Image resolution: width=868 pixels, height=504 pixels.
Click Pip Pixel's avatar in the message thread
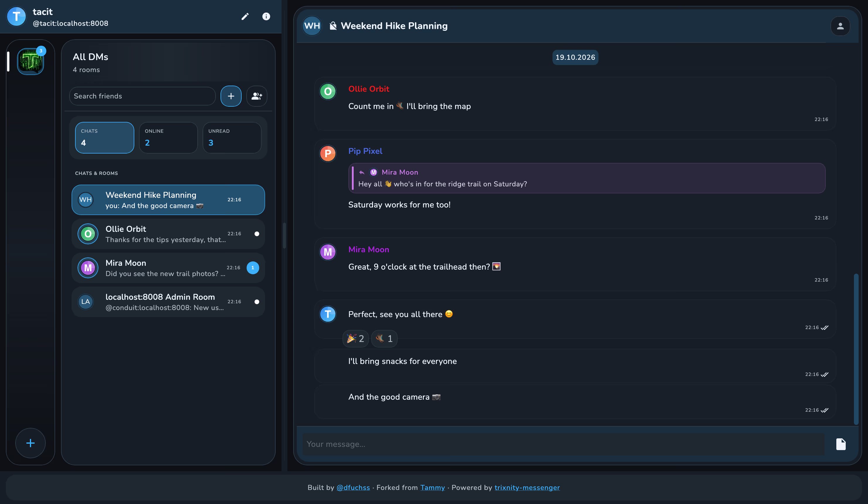tap(328, 154)
